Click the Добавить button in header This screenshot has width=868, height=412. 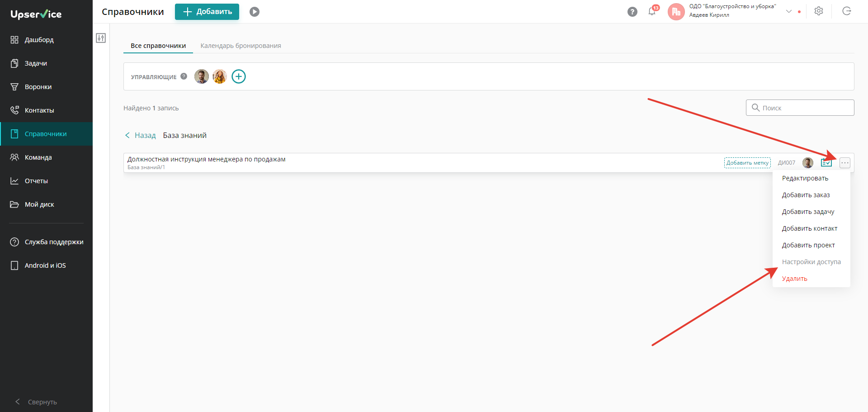click(x=207, y=12)
